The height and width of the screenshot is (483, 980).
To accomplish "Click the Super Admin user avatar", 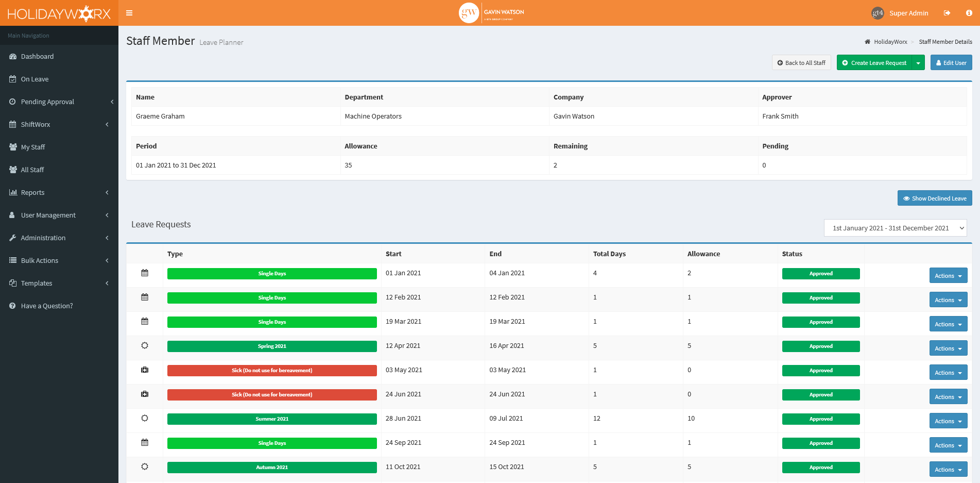I will click(x=878, y=13).
